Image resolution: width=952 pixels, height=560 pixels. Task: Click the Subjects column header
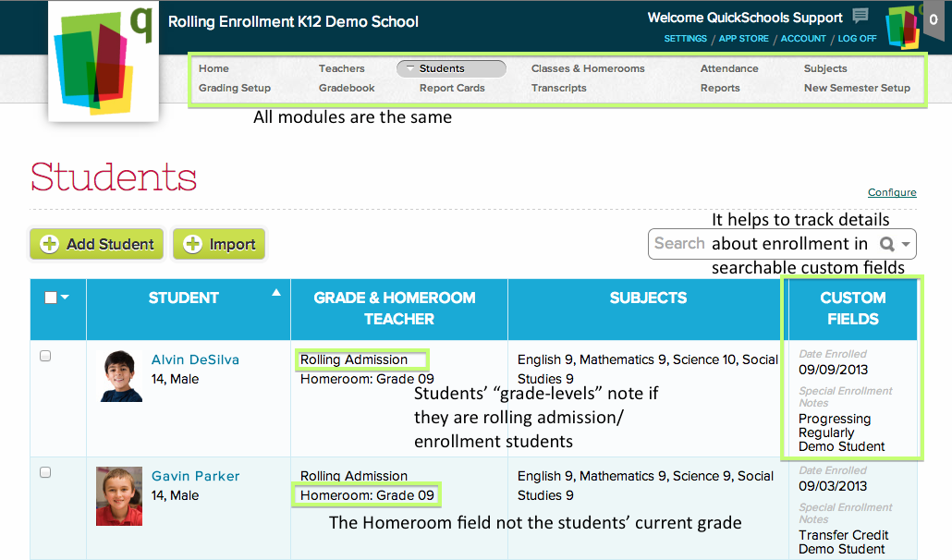pos(648,309)
